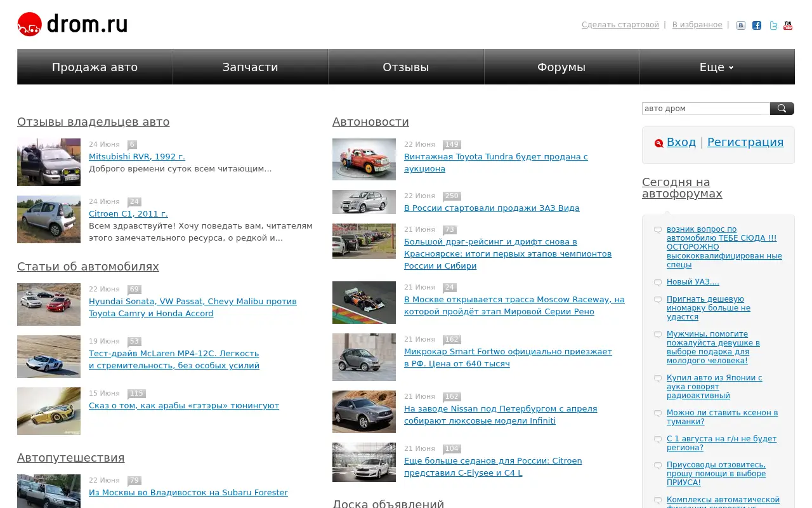
Task: Open Статьи об автомобилях heading
Action: [x=88, y=267]
